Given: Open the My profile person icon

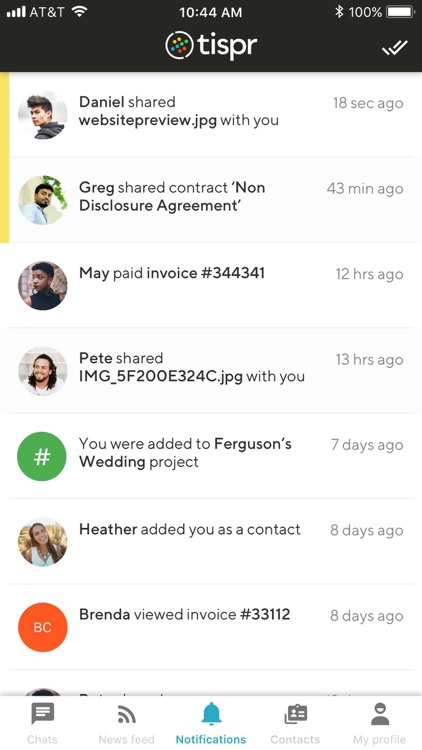Looking at the screenshot, I should (x=379, y=714).
